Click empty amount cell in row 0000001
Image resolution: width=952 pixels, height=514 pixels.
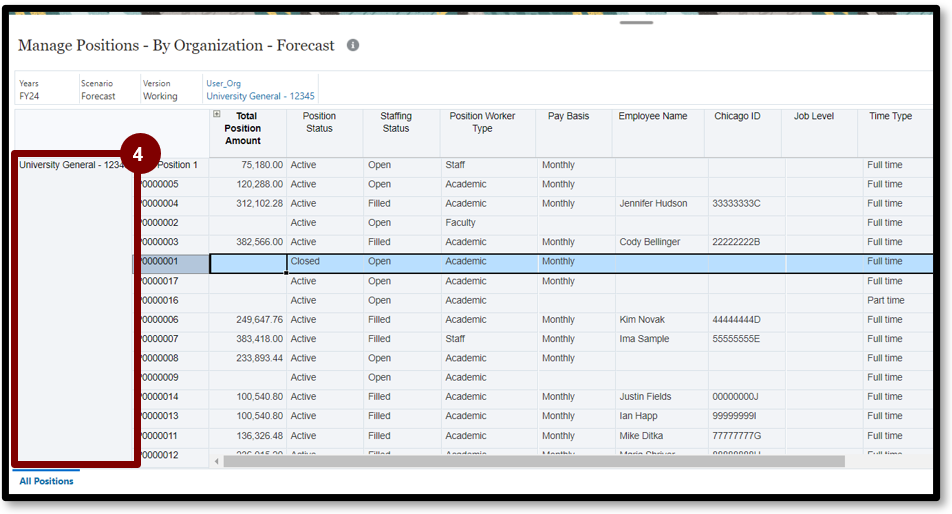(248, 263)
